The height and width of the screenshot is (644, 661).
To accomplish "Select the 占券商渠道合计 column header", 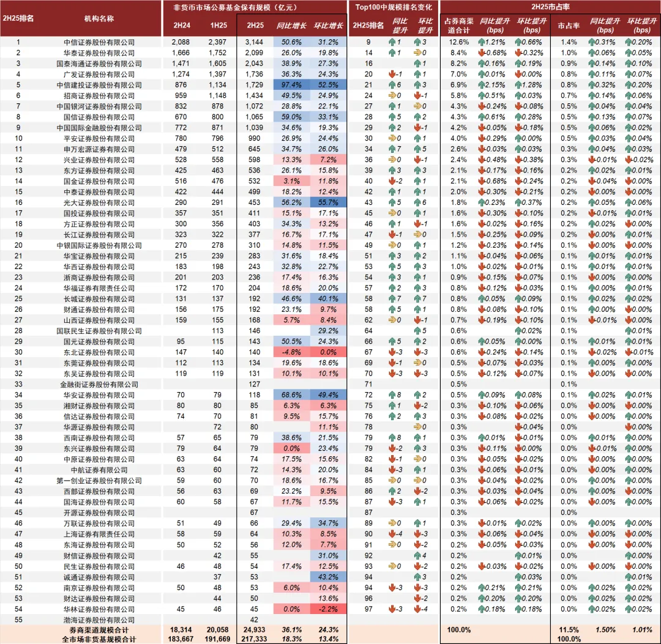I will coord(458,25).
